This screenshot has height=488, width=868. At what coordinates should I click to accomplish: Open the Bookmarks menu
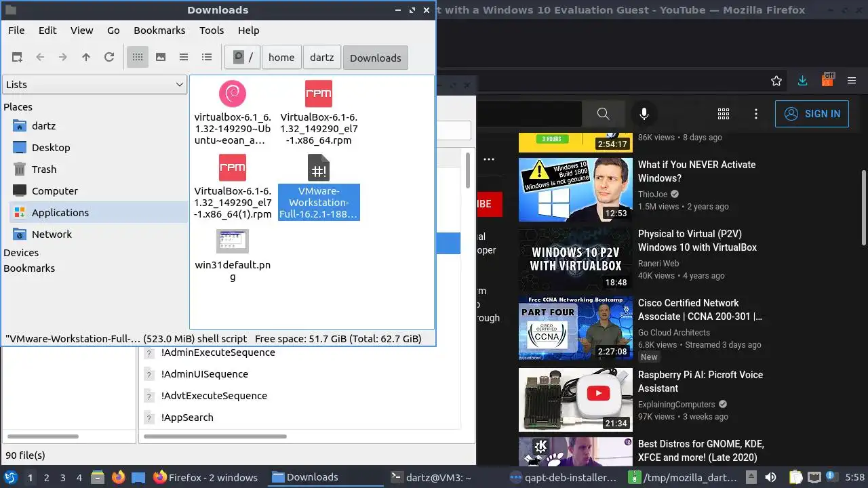(x=159, y=30)
